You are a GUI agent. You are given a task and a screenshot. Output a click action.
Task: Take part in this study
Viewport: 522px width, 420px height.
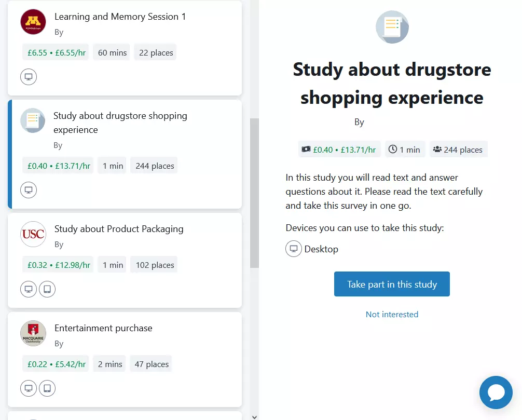392,284
